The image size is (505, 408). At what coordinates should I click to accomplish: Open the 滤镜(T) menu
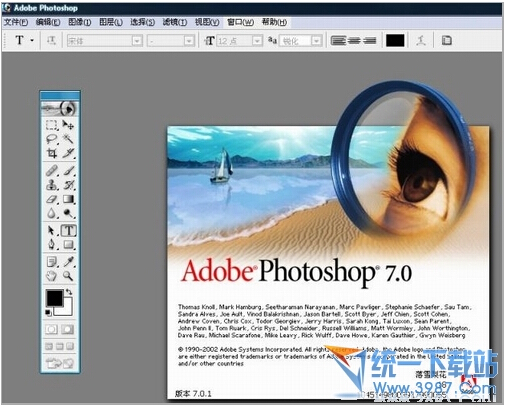point(175,22)
